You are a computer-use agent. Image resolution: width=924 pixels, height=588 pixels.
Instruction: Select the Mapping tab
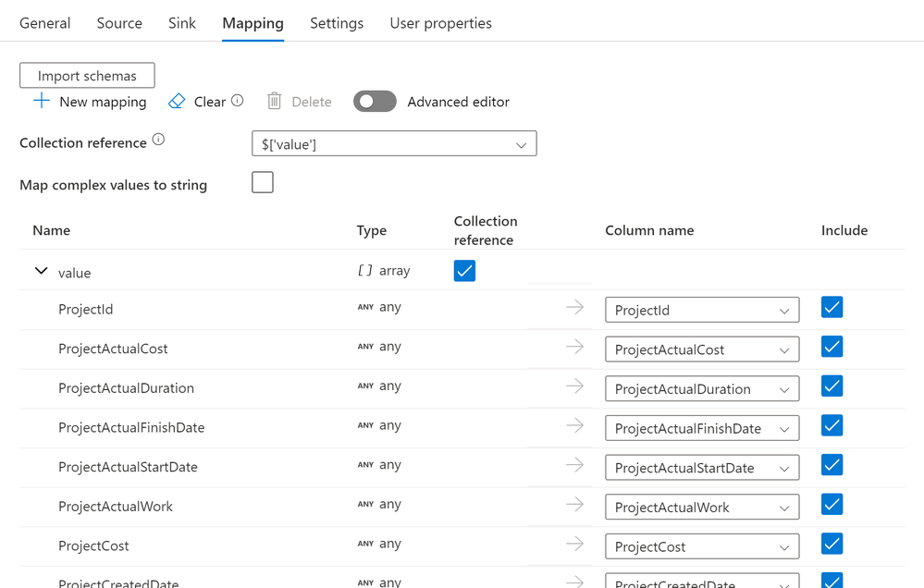click(x=253, y=23)
